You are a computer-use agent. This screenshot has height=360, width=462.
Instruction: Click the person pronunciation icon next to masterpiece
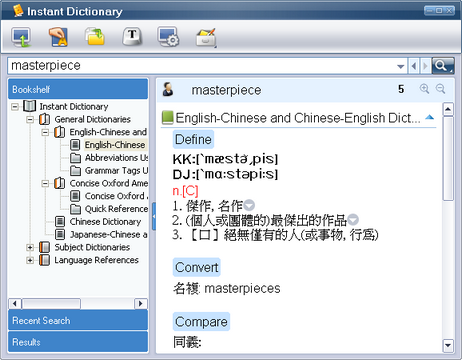(168, 89)
